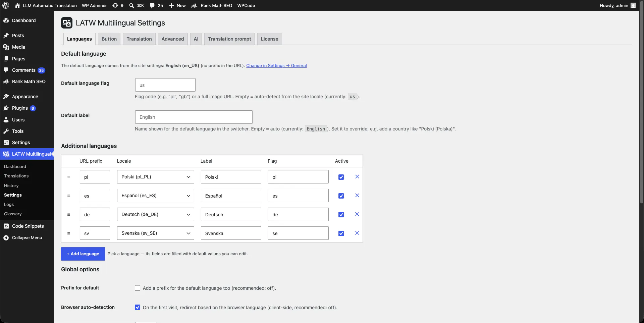
Task: Switch to the Translation tab
Action: (x=139, y=39)
